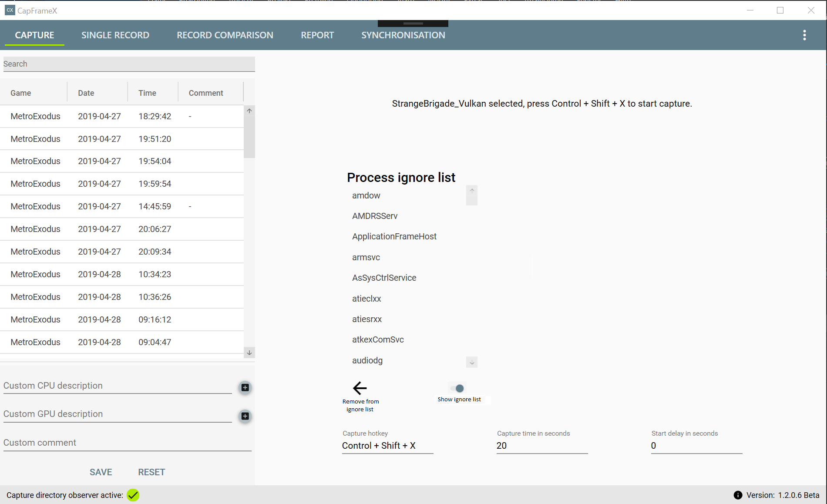Select the MetroExodus record at 09:04:47
Image resolution: width=827 pixels, height=504 pixels.
tap(122, 342)
